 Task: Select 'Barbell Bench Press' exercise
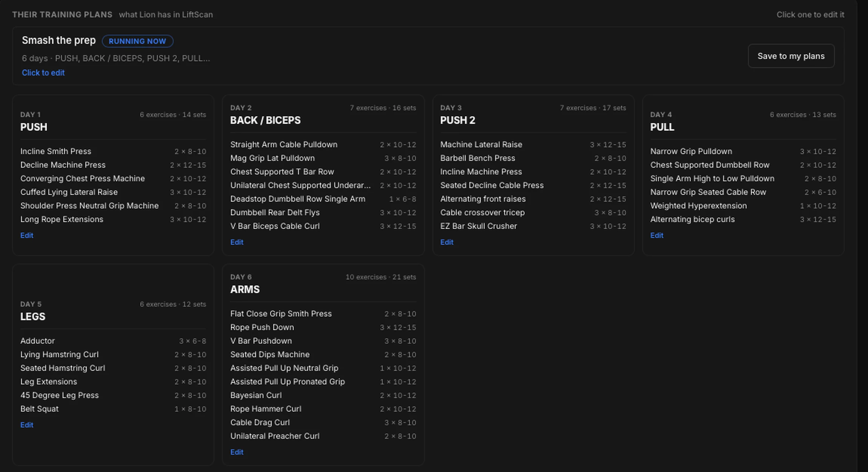[x=533, y=158]
